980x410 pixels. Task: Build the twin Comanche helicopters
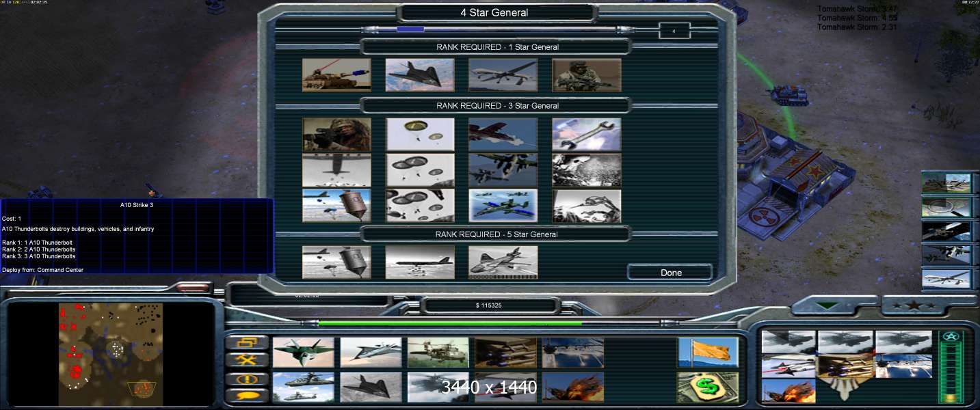click(x=304, y=387)
